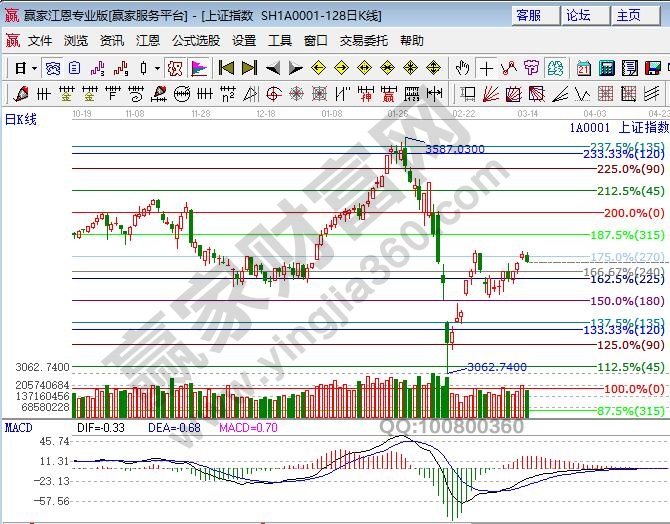Click the MACD indicator label
670x524 pixels.
pyautogui.click(x=18, y=427)
